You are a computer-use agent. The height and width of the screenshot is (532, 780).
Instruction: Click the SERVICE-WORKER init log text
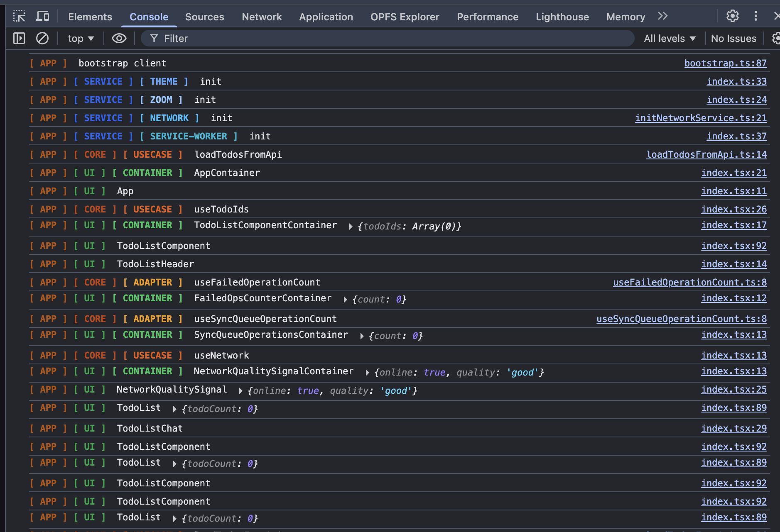(260, 136)
